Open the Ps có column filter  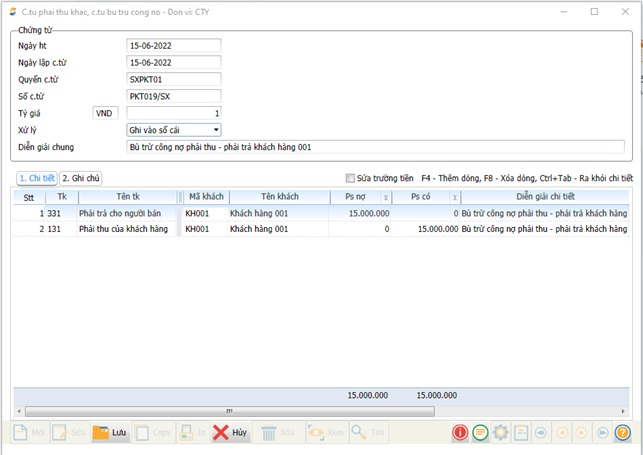(454, 198)
